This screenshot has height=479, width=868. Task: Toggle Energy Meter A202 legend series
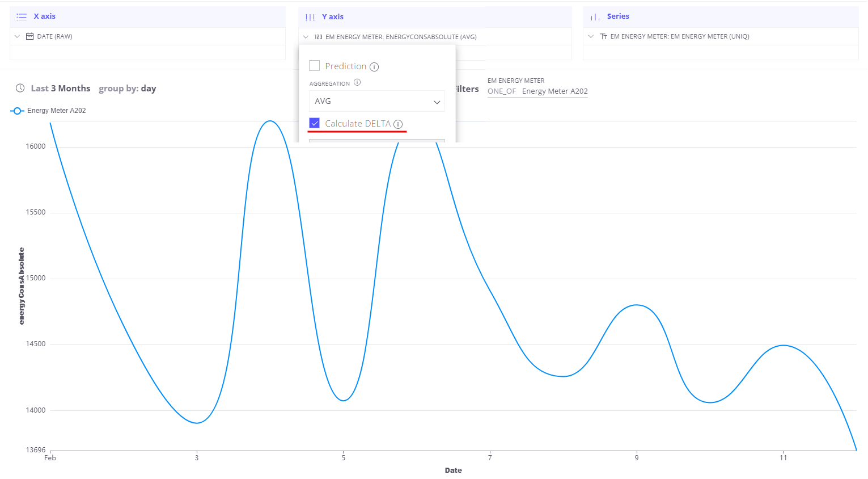point(48,111)
